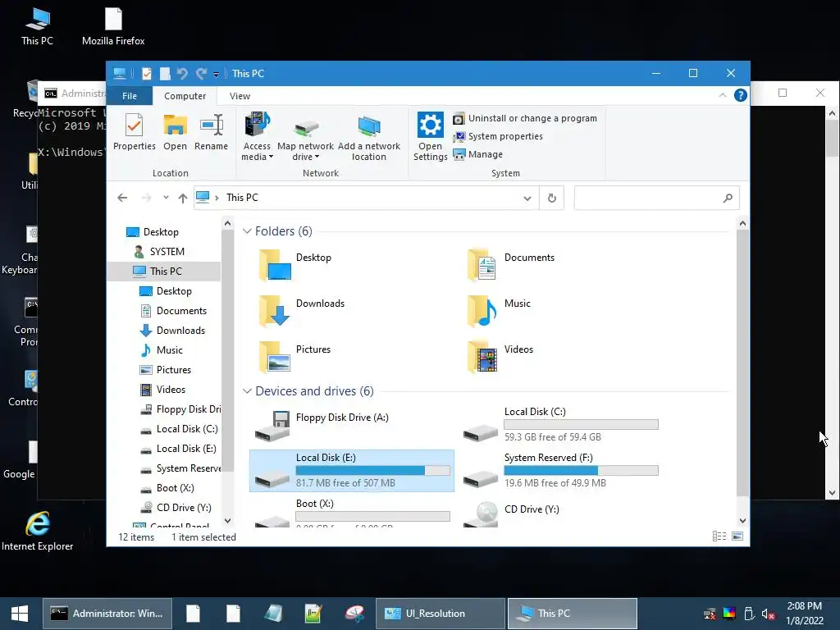Viewport: 840px width, 630px height.
Task: Click Uninstall or change a program
Action: (525, 118)
